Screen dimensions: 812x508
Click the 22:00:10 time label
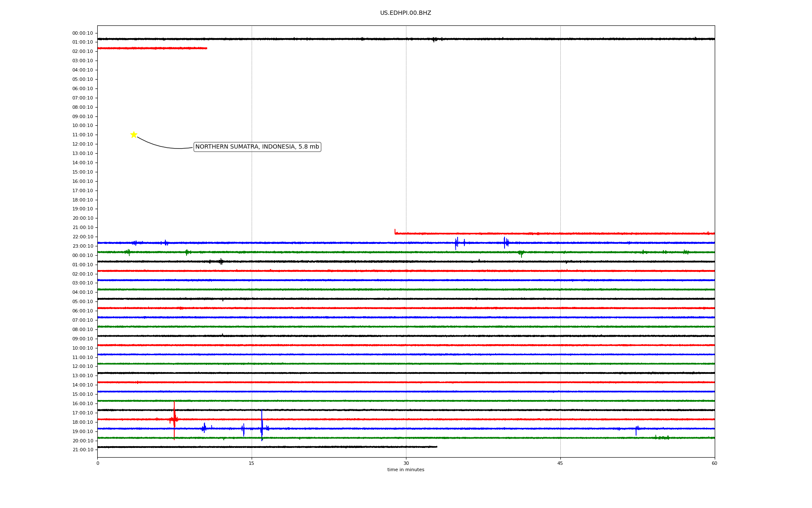(82, 237)
